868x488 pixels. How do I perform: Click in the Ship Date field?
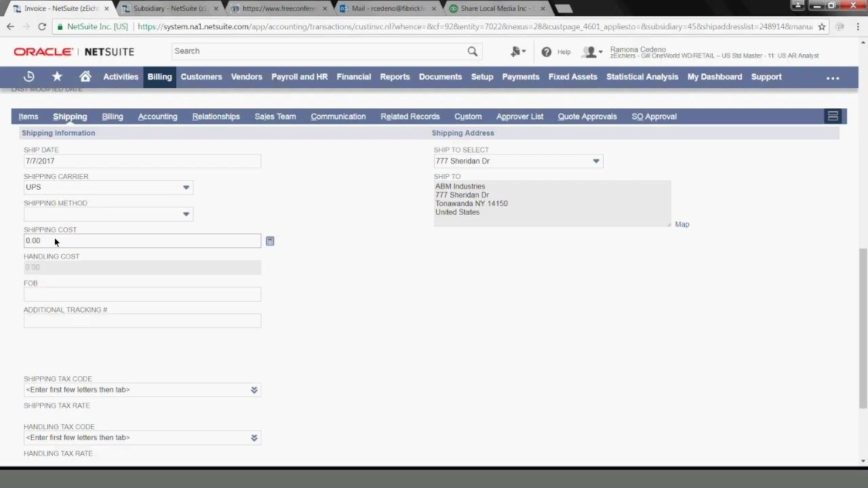click(142, 161)
